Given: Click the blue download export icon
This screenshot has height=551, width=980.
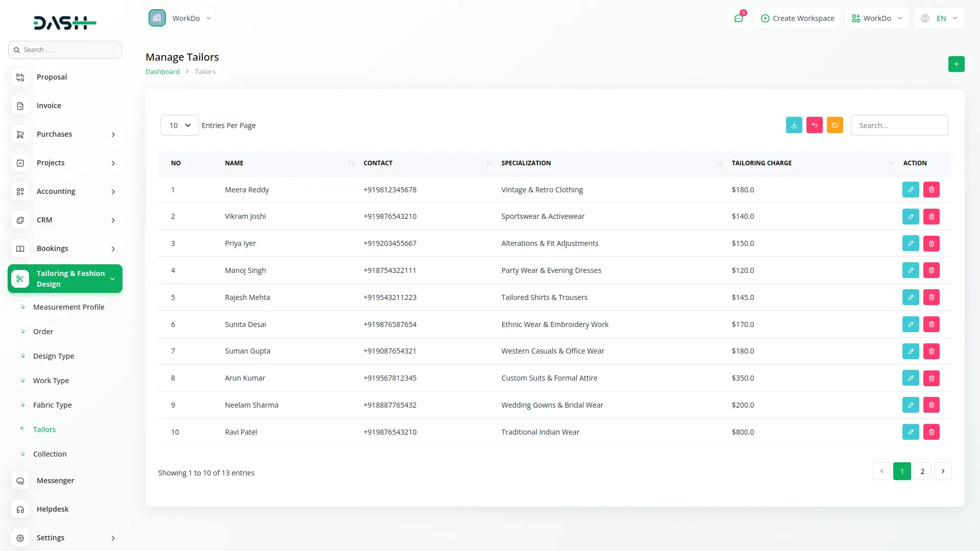Looking at the screenshot, I should (794, 125).
